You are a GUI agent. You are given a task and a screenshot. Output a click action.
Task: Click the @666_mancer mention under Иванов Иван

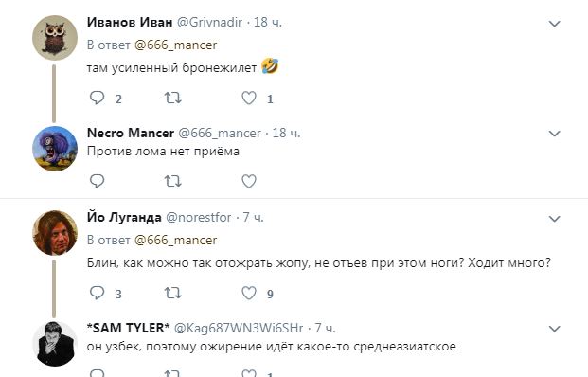pyautogui.click(x=175, y=45)
